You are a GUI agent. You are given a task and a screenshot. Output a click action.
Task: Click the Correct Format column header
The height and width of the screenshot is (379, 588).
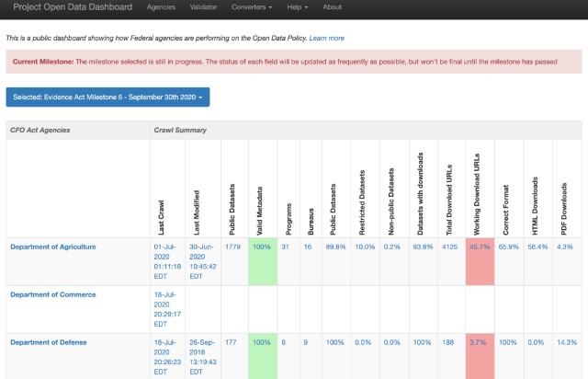click(x=505, y=210)
